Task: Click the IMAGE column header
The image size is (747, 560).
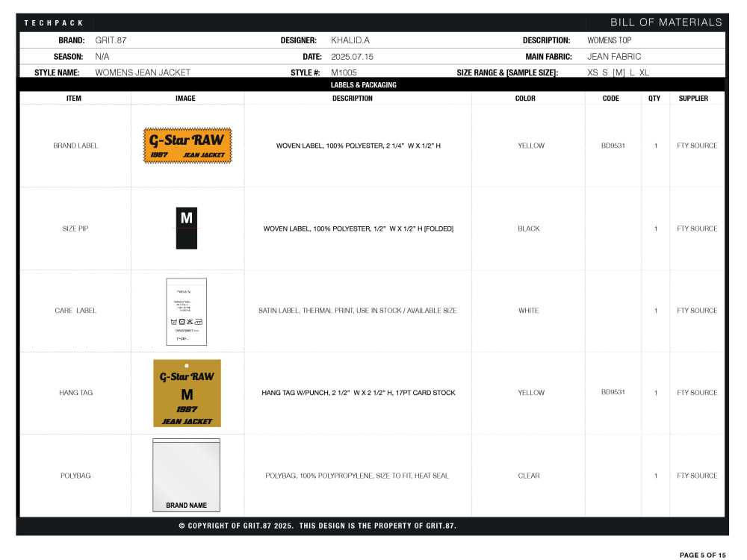Action: pyautogui.click(x=185, y=98)
